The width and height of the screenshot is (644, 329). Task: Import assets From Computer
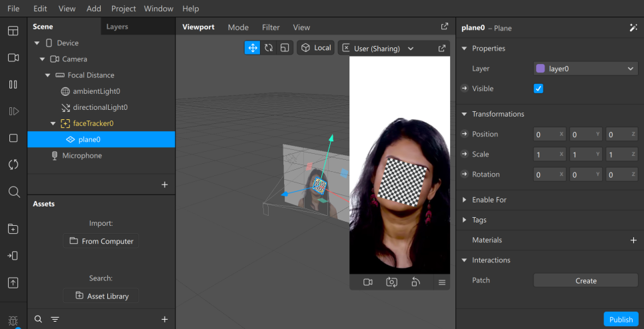(x=101, y=241)
